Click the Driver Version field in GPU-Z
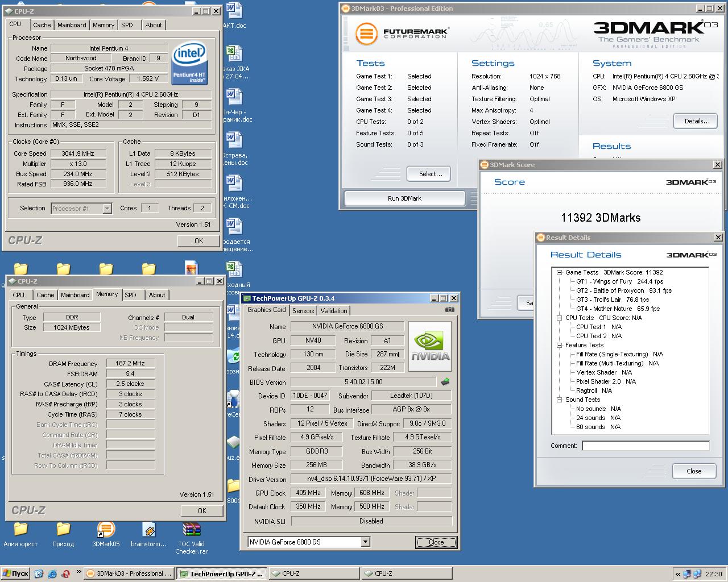This screenshot has width=728, height=582. coord(371,479)
